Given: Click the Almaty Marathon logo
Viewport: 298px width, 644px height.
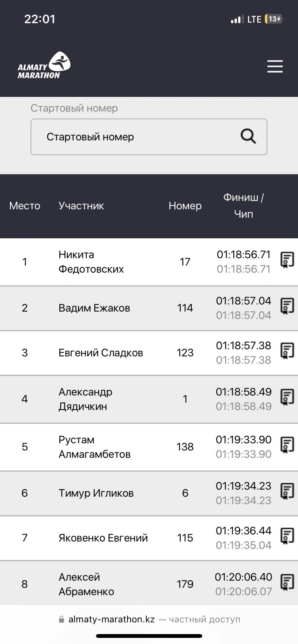Looking at the screenshot, I should [44, 66].
